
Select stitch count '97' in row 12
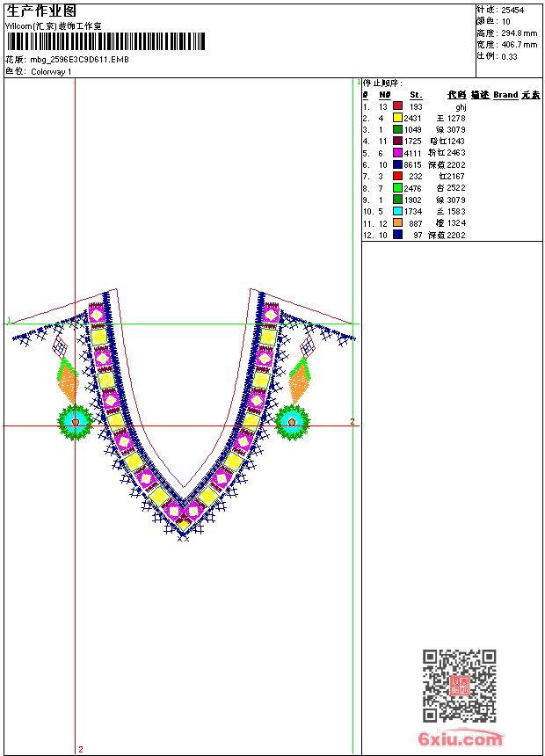click(418, 236)
